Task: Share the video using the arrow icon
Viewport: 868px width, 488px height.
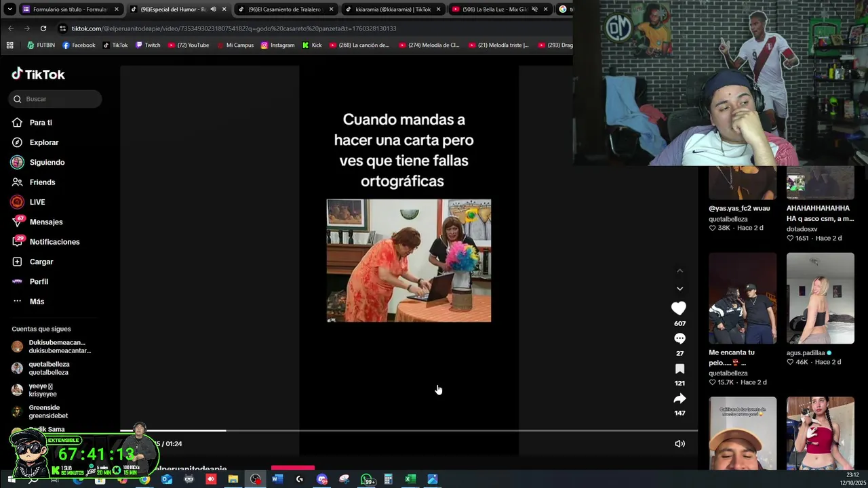Action: pos(679,399)
